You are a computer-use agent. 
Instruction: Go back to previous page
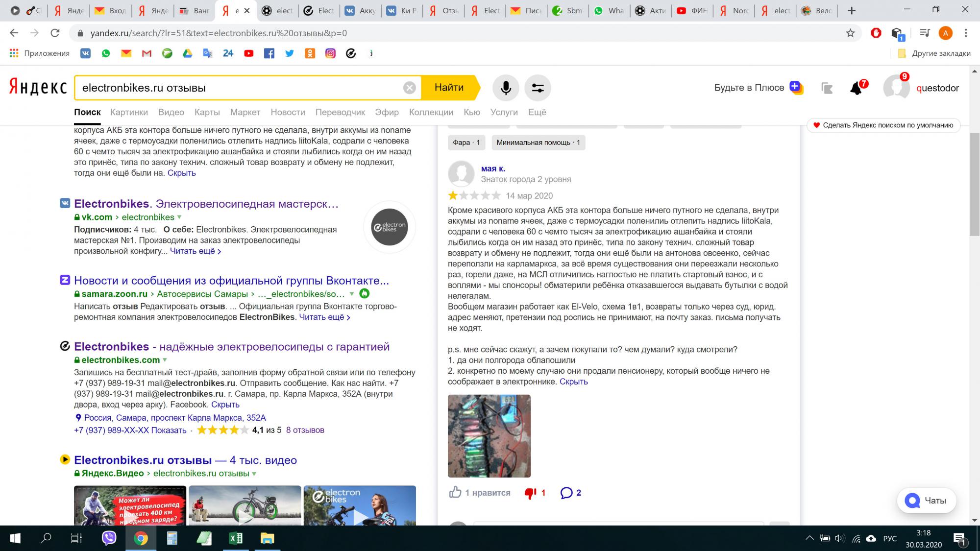[x=14, y=33]
